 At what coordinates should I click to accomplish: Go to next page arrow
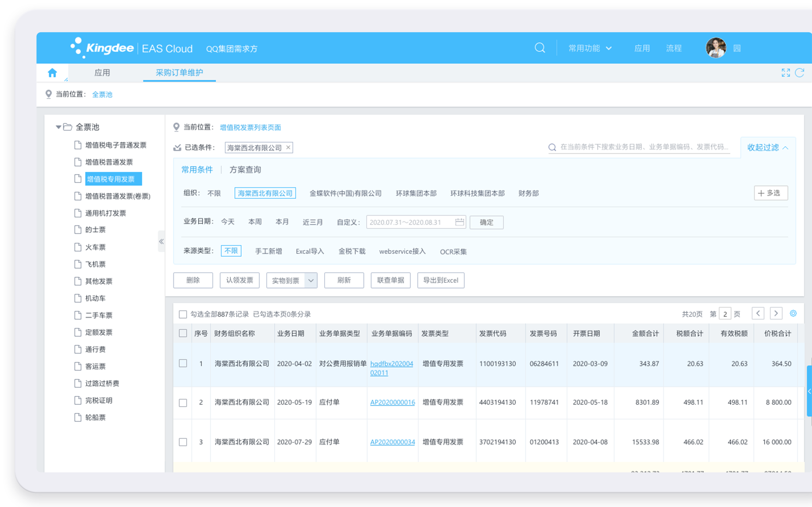coord(776,313)
